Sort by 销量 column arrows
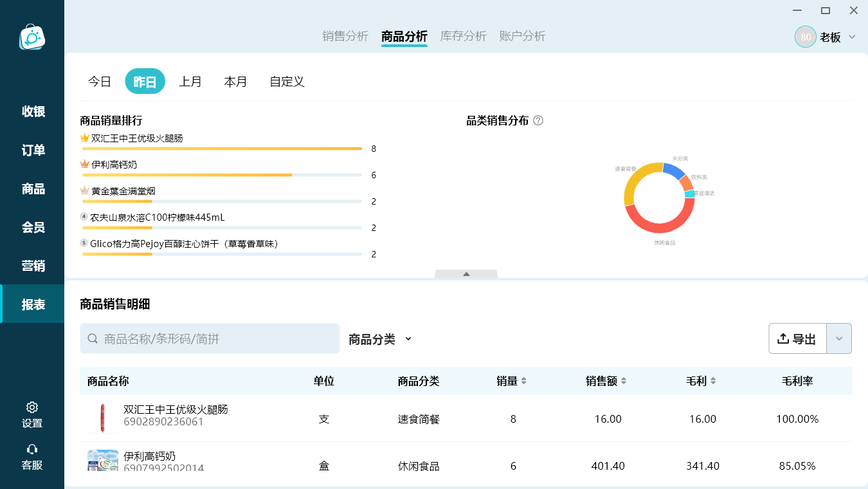 point(523,381)
